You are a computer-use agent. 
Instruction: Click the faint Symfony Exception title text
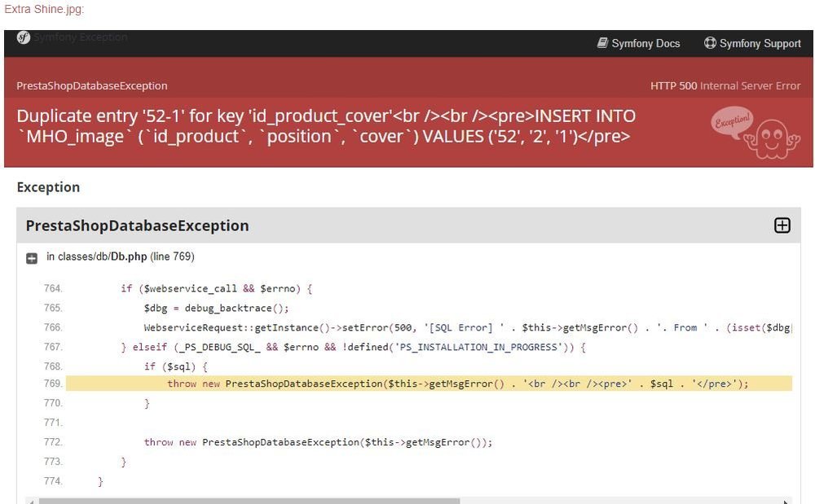80,37
